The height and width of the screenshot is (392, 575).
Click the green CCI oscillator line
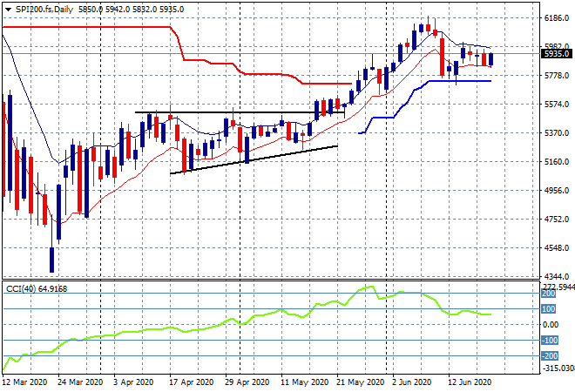[247, 320]
